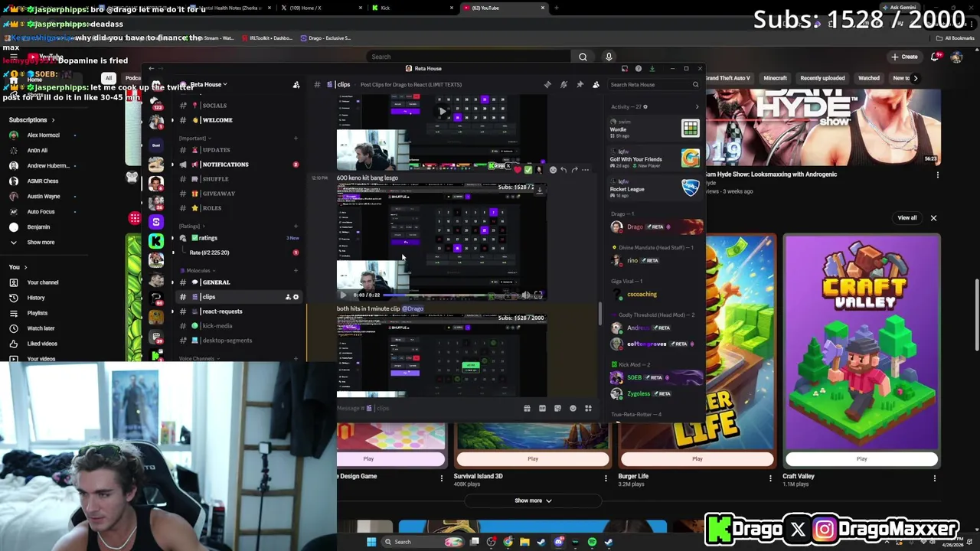
Task: Toggle member list icon in Discord header
Action: pyautogui.click(x=596, y=85)
